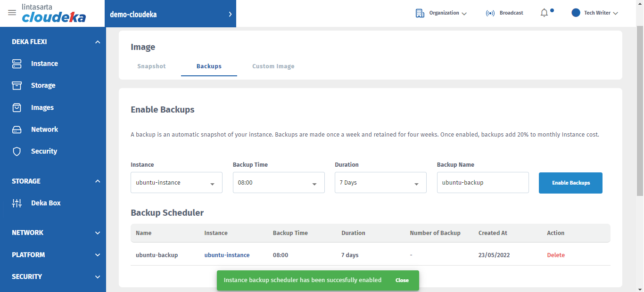Open the Instance dropdown showing ubuntu-instance

pos(176,183)
